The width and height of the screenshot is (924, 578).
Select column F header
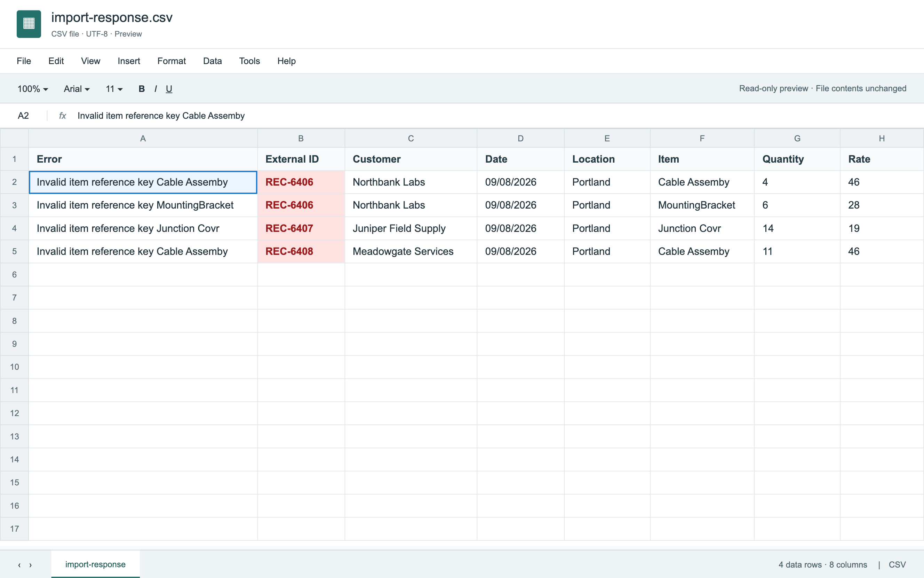tap(702, 138)
